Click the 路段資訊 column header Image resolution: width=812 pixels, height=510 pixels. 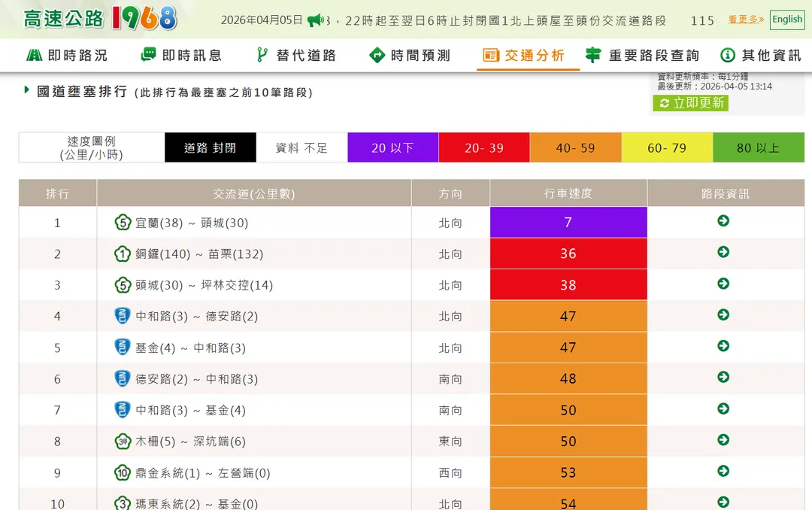point(726,193)
